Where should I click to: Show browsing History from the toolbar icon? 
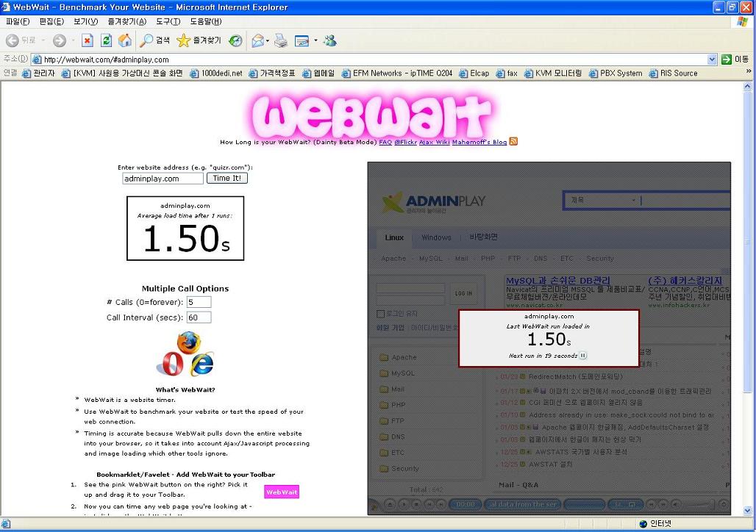pyautogui.click(x=235, y=41)
